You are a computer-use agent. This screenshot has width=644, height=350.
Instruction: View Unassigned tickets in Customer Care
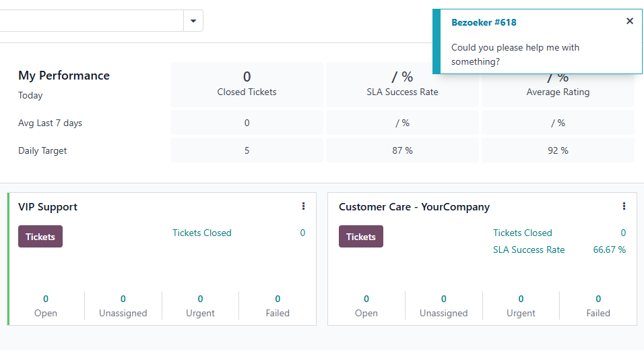pyautogui.click(x=443, y=305)
